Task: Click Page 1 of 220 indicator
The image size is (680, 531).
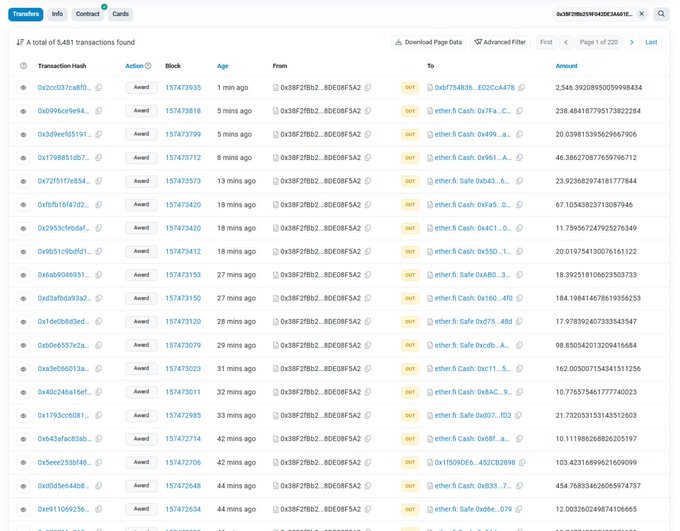Action: coord(598,42)
